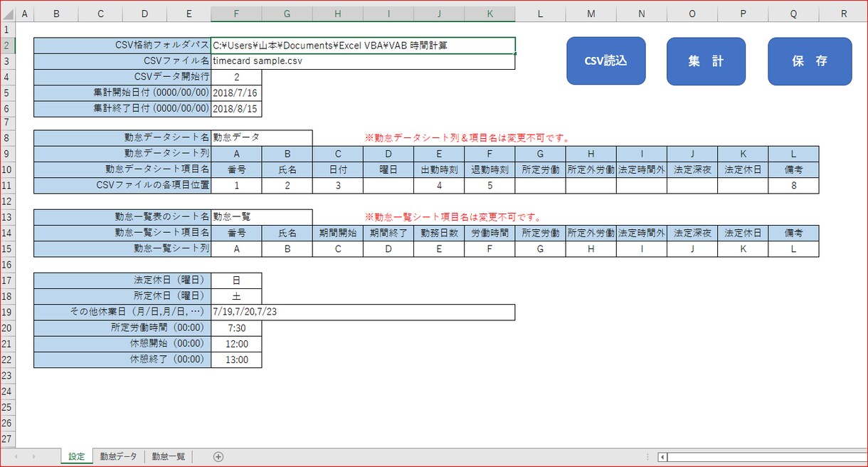Select the 日付 header cell
This screenshot has width=868, height=467.
coord(338,169)
